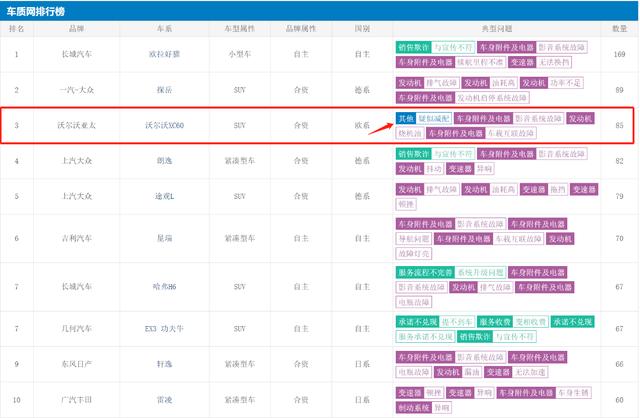
Task: Open the 沃尔沃XC60 series link
Action: [164, 125]
